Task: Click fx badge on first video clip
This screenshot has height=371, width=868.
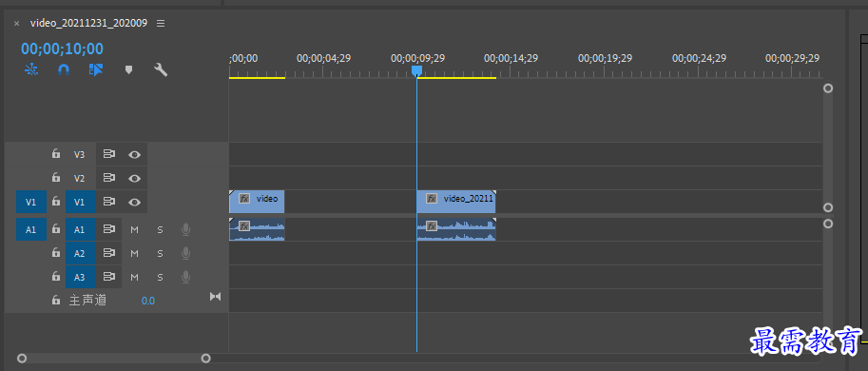Action: tap(244, 198)
